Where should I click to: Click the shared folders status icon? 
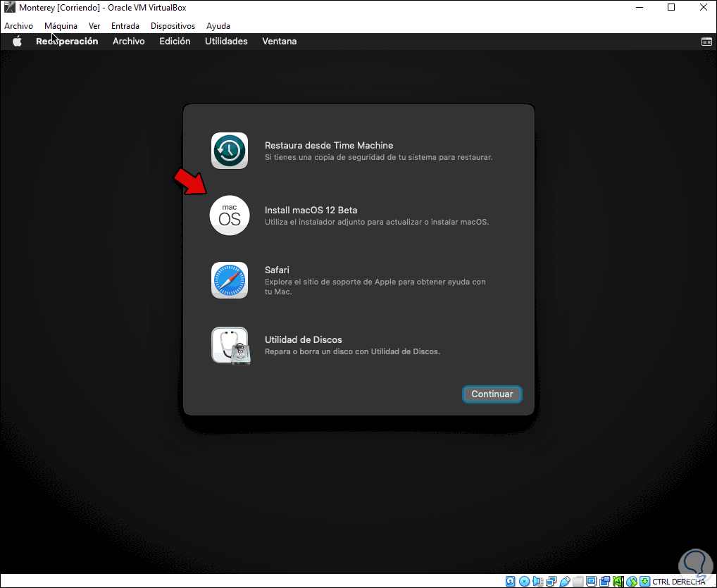point(578,581)
